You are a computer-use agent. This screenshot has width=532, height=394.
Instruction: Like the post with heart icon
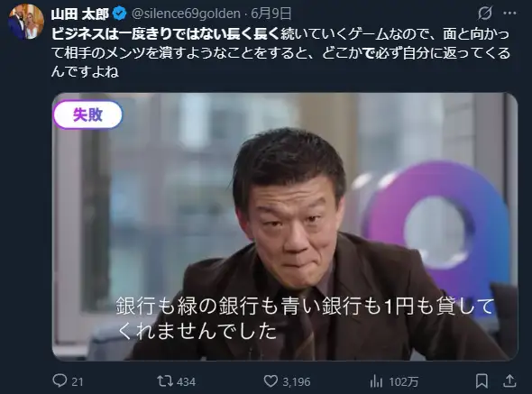point(271,381)
